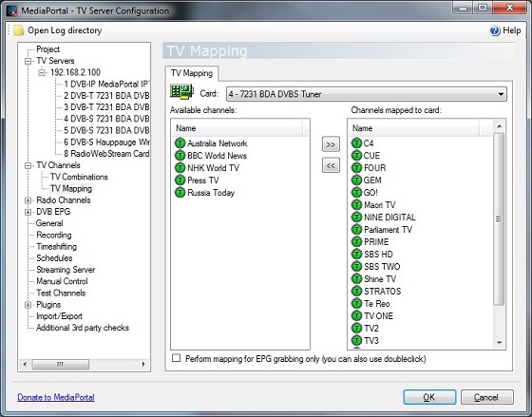Click green icon next to C4 channel
532x417 pixels.
356,143
